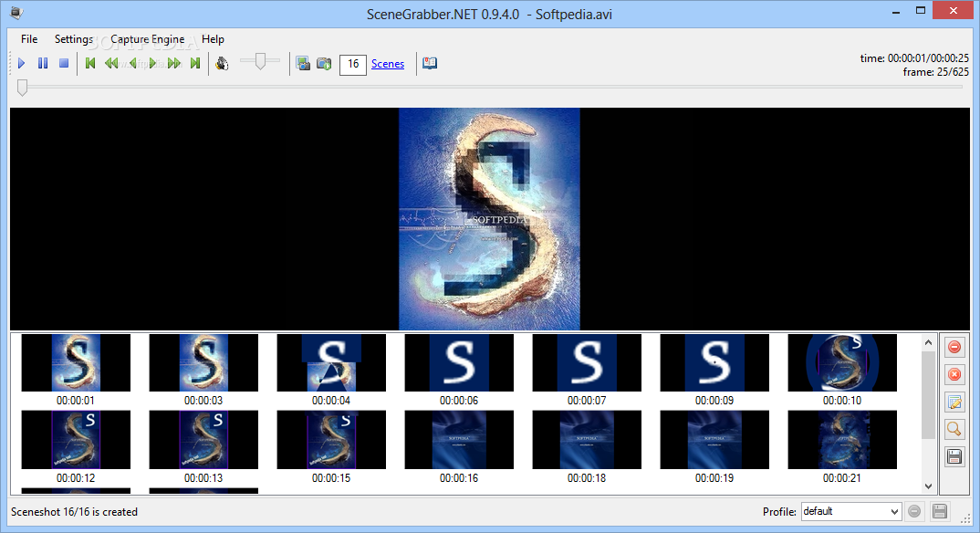The image size is (980, 533).
Task: Click the camera snapshot capture icon
Action: coord(324,63)
